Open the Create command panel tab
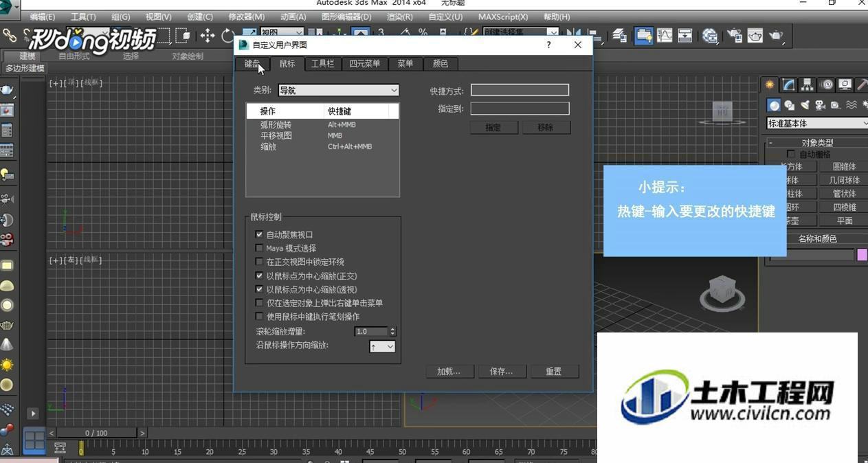868x463 pixels. pos(770,84)
